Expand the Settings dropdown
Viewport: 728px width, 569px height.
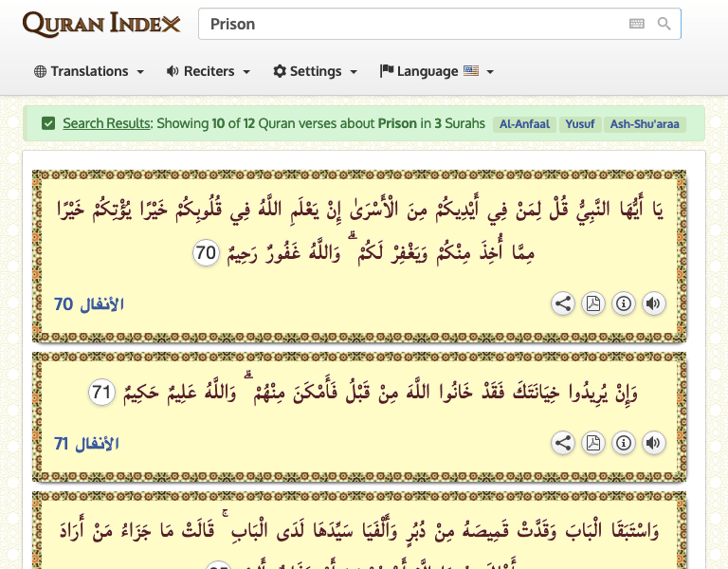316,71
